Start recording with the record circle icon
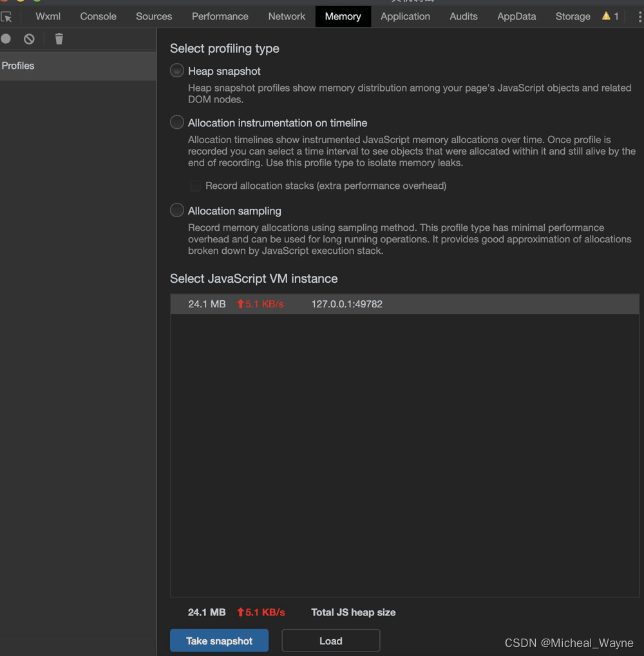Screen dimensions: 644x656 coord(6,39)
